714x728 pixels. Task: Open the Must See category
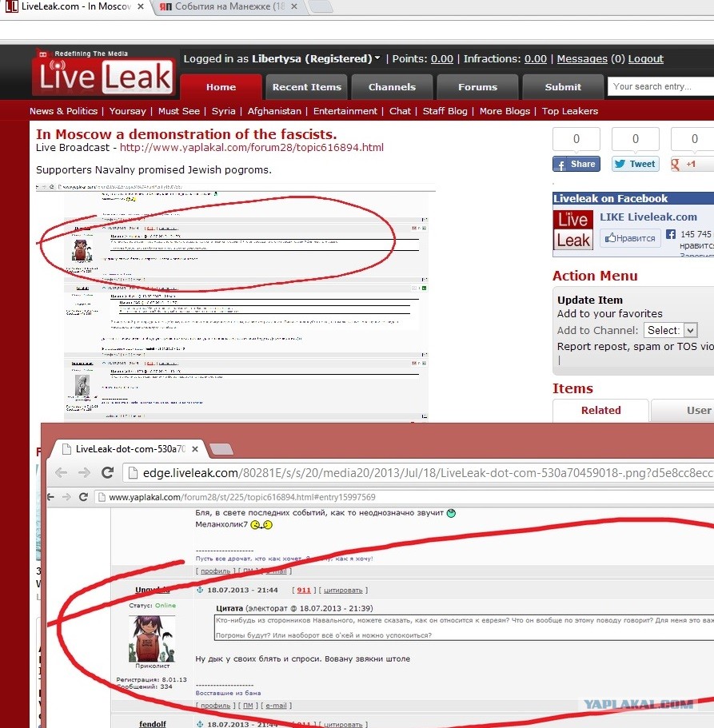coord(179,111)
